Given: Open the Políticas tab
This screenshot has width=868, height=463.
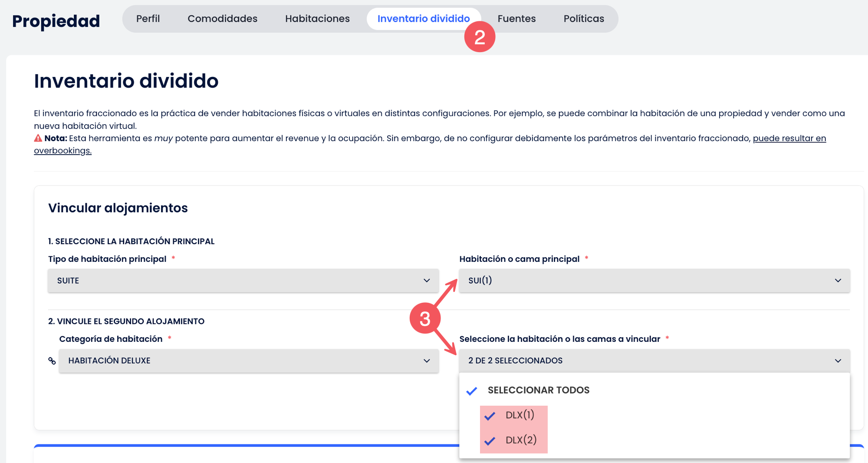Looking at the screenshot, I should [x=584, y=19].
